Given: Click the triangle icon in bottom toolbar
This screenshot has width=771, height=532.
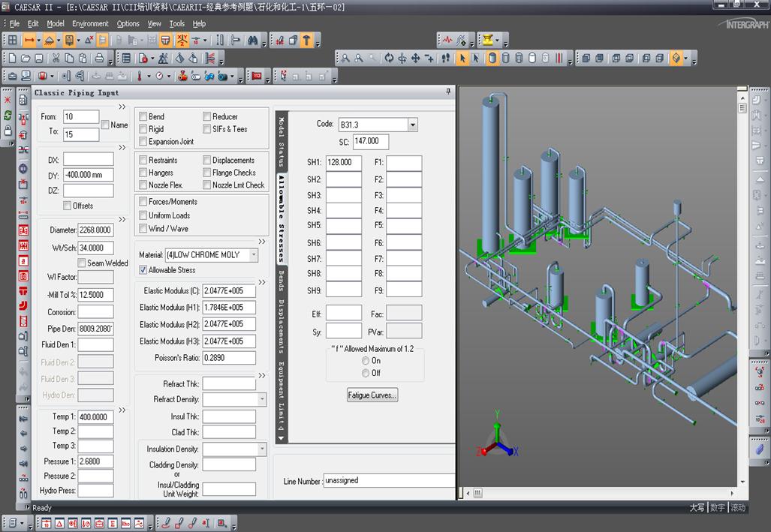Looking at the screenshot, I should (x=59, y=523).
